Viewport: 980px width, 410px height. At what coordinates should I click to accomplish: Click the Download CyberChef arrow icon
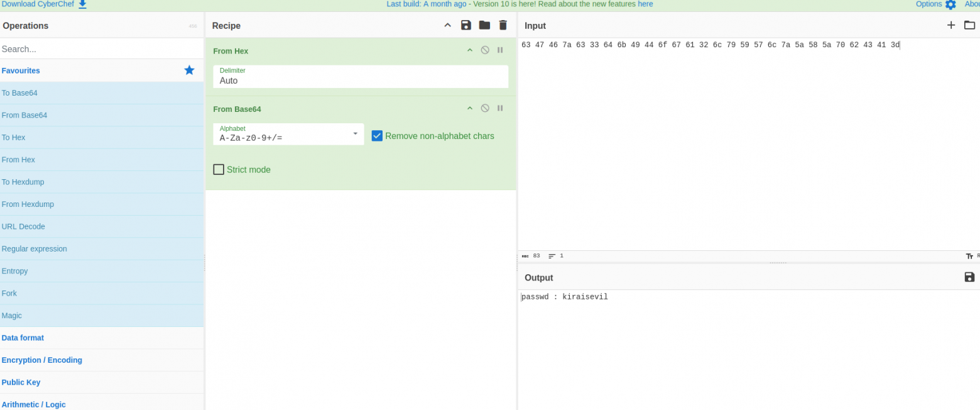[82, 4]
